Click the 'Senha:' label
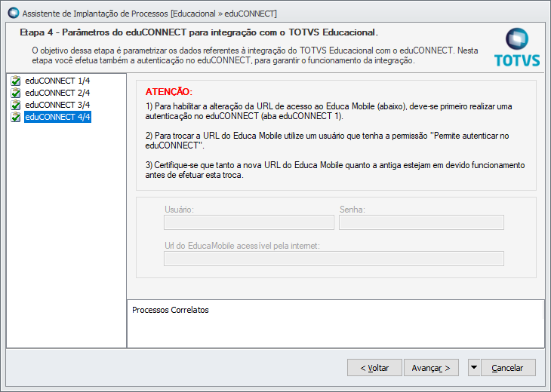The image size is (551, 392). coord(352,210)
